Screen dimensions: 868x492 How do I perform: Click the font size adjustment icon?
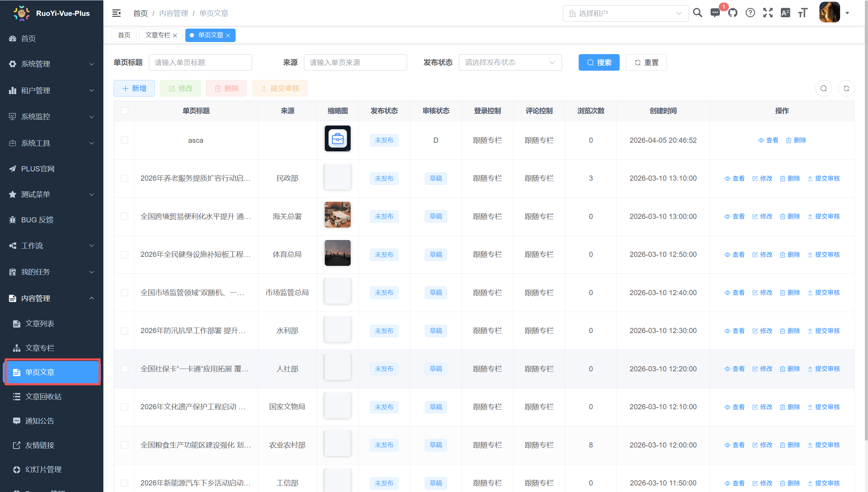[x=803, y=13]
